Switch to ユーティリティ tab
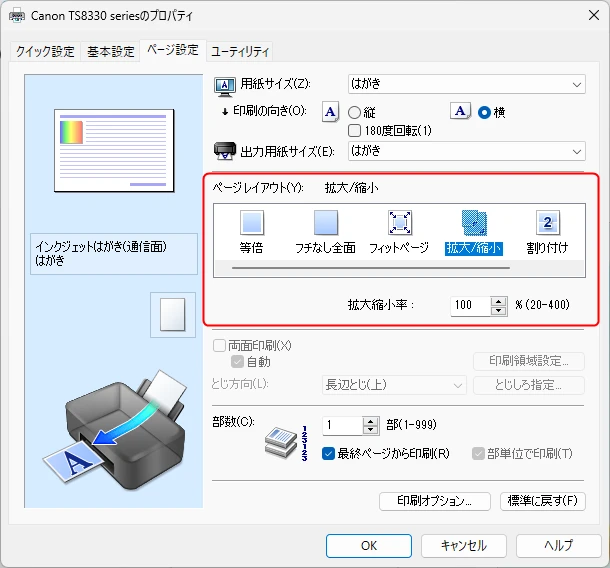610x568 pixels. point(240,52)
